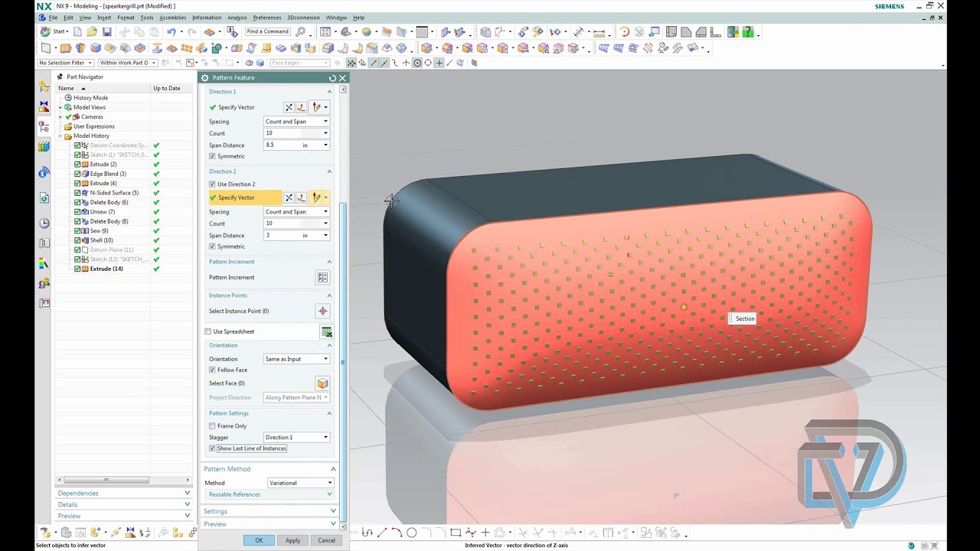
Task: Click the Command Finder magnifier icon
Action: 300,31
